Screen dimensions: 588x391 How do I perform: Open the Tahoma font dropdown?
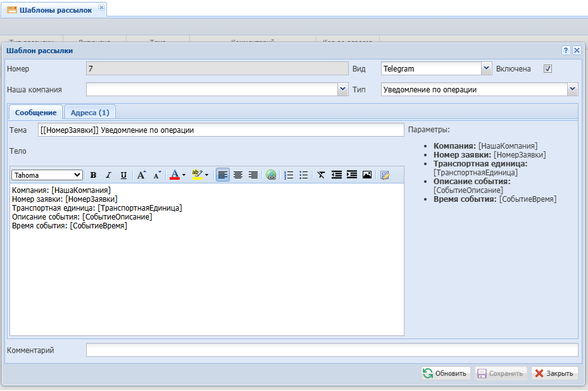[x=47, y=175]
